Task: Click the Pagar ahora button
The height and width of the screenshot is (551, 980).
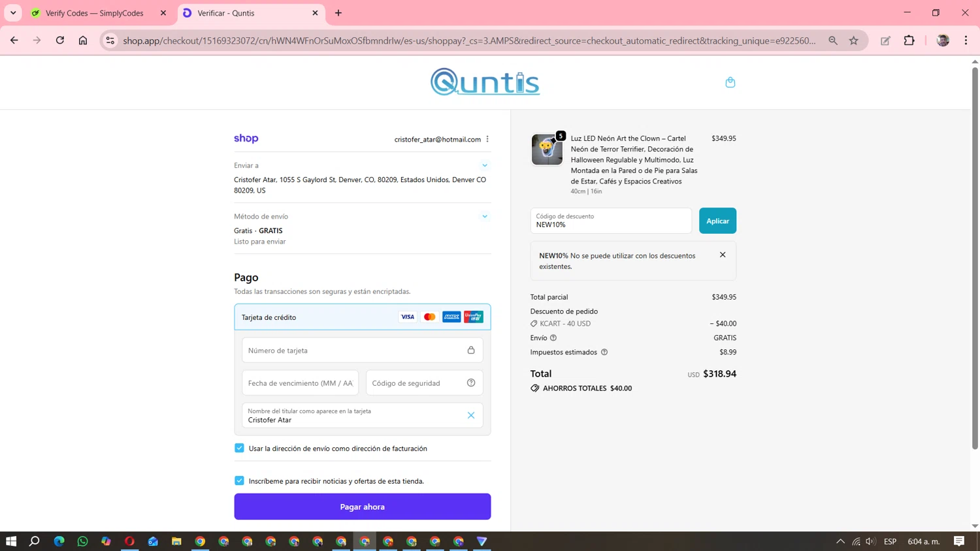Action: tap(363, 507)
